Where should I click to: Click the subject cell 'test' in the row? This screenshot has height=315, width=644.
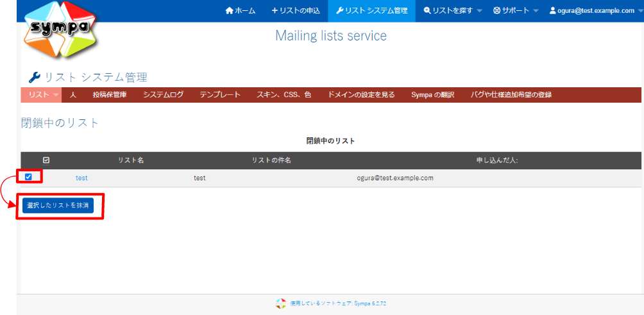tap(199, 178)
